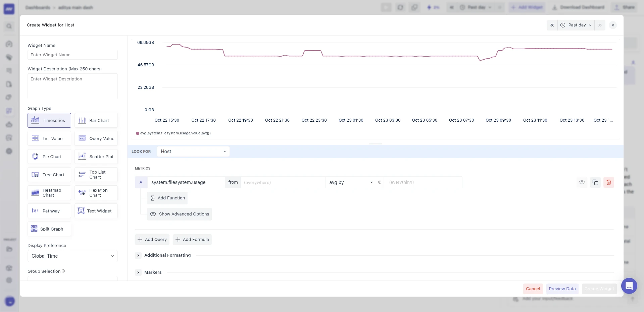Click Add Function under query A
The width and height of the screenshot is (644, 312).
pos(167,198)
